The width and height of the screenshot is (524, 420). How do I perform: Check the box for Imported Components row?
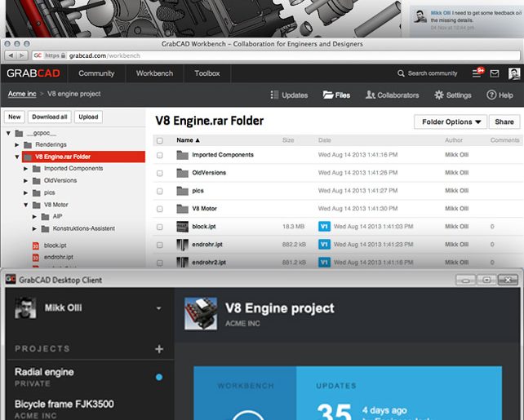point(160,155)
